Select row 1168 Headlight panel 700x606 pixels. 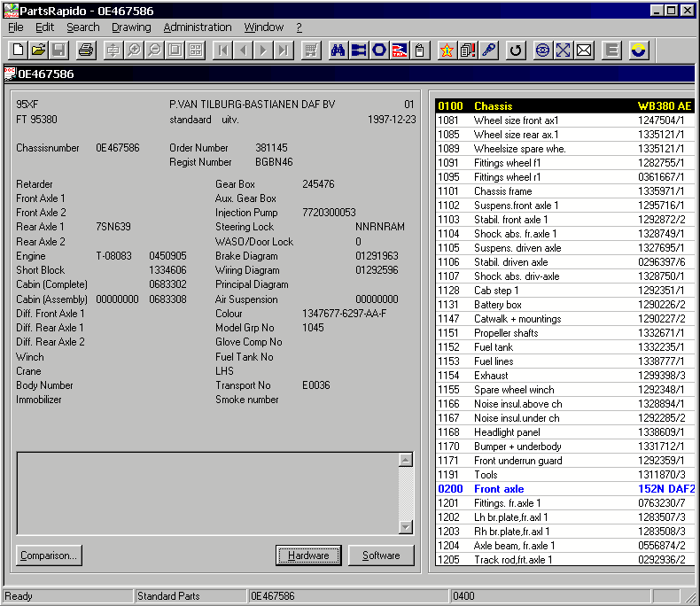pyautogui.click(x=564, y=432)
